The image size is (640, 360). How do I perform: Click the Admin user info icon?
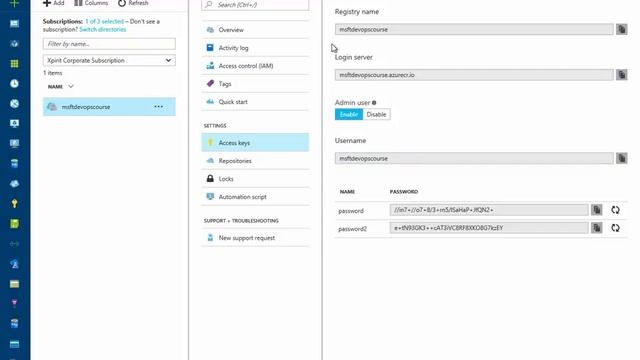point(374,103)
